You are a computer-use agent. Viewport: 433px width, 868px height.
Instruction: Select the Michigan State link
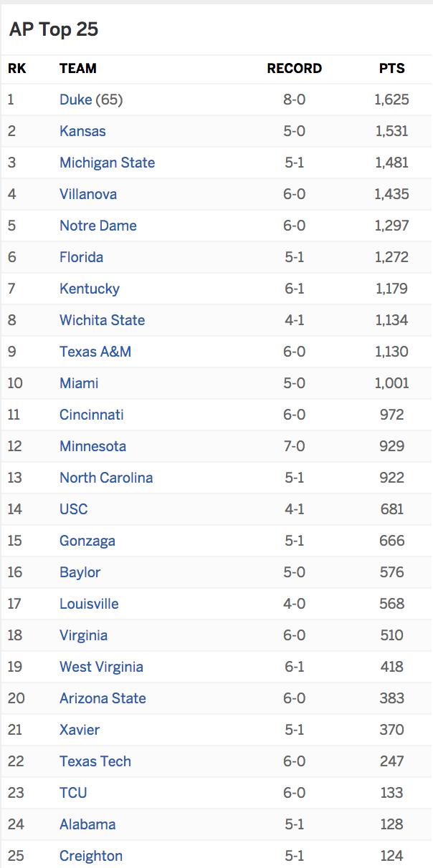tap(108, 163)
